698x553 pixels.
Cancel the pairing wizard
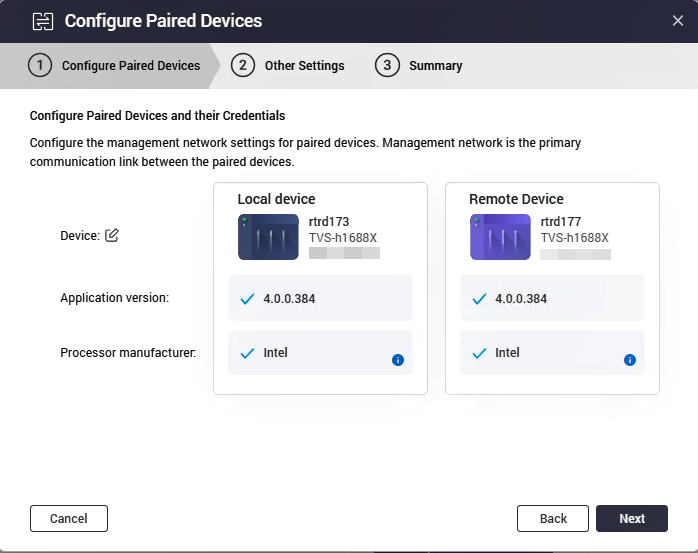click(69, 518)
